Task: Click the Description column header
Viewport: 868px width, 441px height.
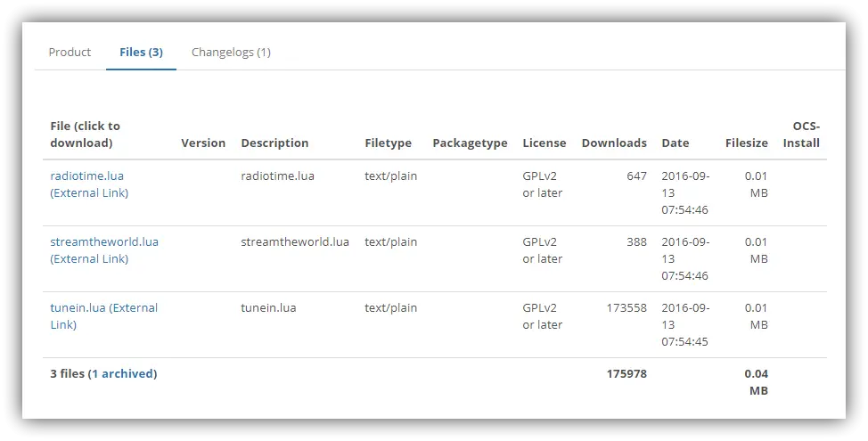Action: point(274,143)
